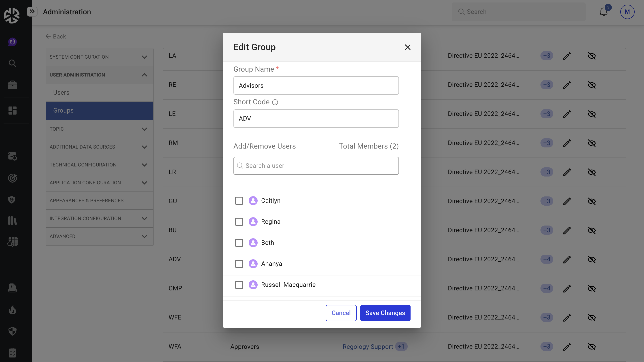Expand sidebar with double-arrow icon
644x362 pixels.
[x=32, y=11]
